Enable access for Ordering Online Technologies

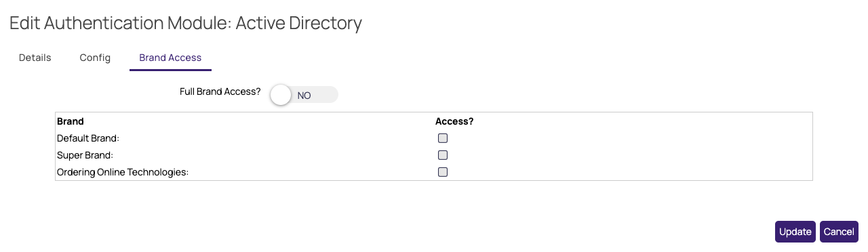tap(443, 172)
